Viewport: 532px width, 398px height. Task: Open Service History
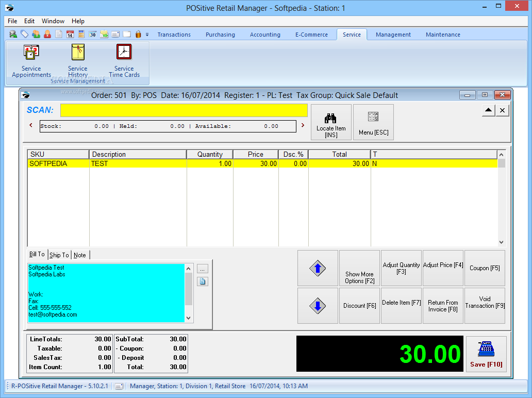click(78, 61)
